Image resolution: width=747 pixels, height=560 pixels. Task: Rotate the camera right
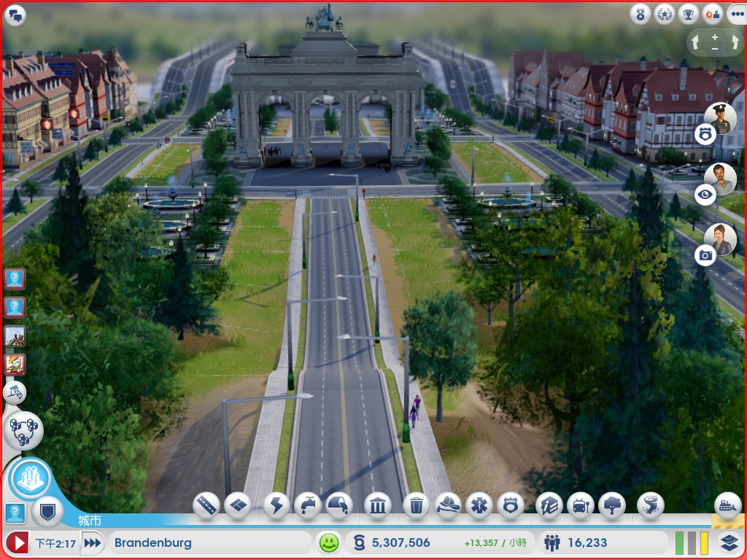(734, 43)
